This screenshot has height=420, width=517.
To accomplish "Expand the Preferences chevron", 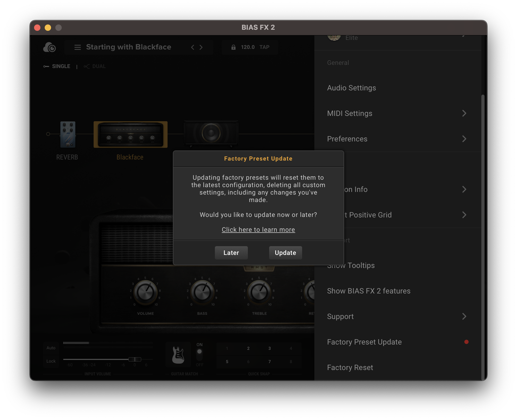I will pos(464,139).
